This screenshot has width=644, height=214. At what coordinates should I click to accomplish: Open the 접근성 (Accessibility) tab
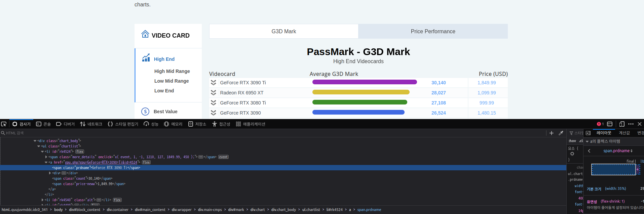(221, 124)
